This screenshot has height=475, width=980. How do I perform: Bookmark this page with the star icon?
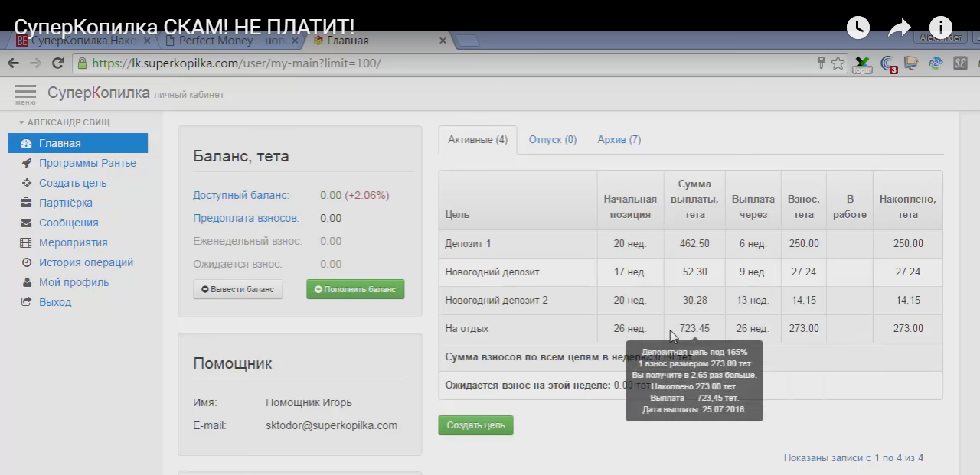pyautogui.click(x=838, y=63)
